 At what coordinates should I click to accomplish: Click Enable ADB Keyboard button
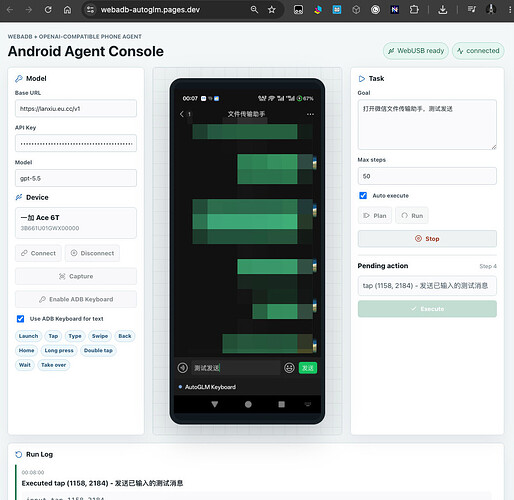click(x=76, y=299)
